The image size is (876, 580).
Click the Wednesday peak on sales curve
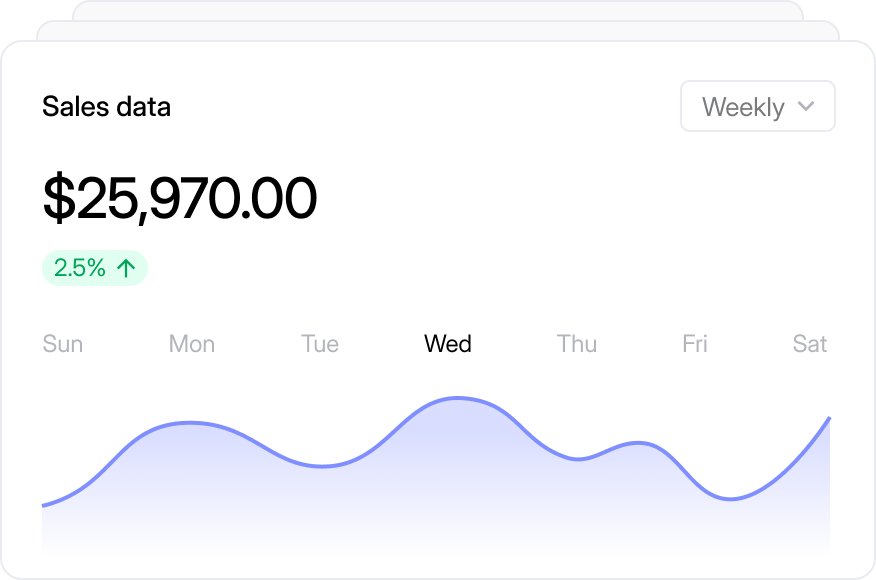pos(458,398)
